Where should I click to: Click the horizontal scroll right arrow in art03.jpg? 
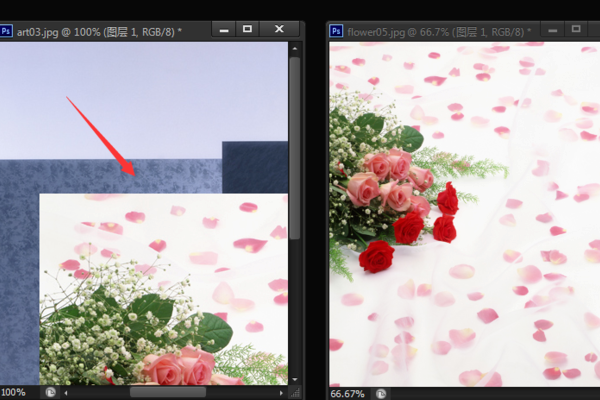(x=281, y=393)
